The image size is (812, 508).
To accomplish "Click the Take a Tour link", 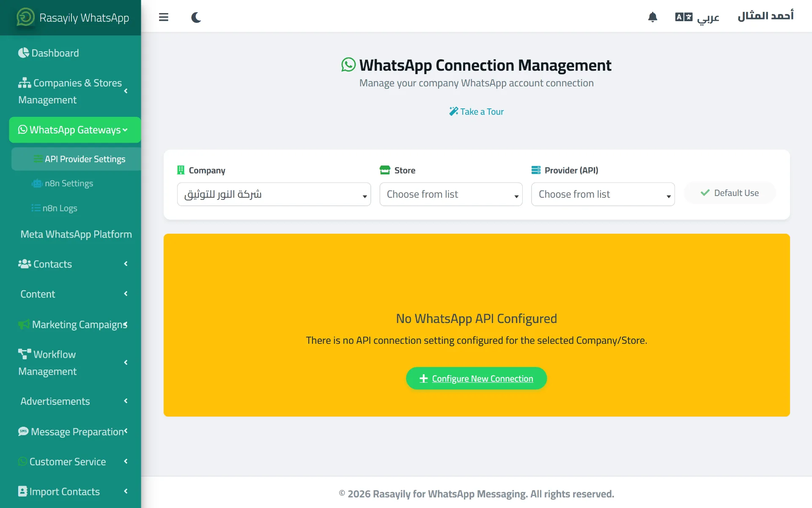I will click(x=476, y=112).
